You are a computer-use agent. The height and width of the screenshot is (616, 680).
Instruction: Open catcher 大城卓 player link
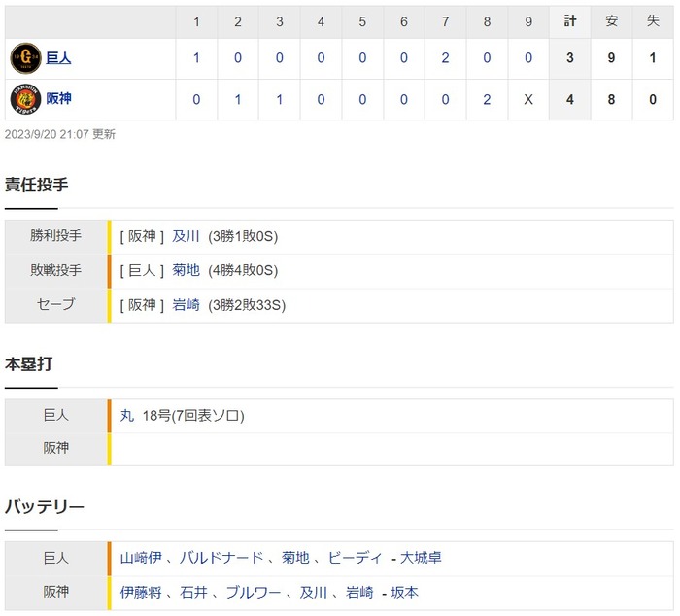pos(424,558)
